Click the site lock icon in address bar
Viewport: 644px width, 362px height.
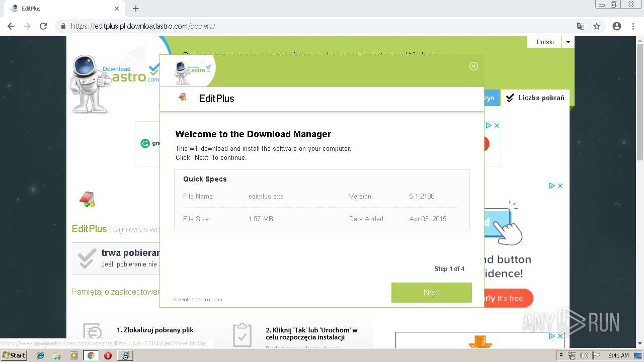(x=63, y=26)
